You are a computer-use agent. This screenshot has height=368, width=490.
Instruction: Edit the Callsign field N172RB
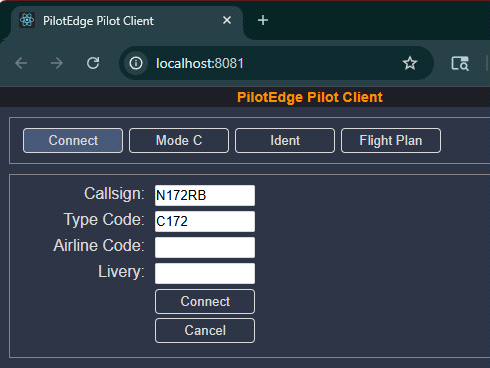coord(205,195)
